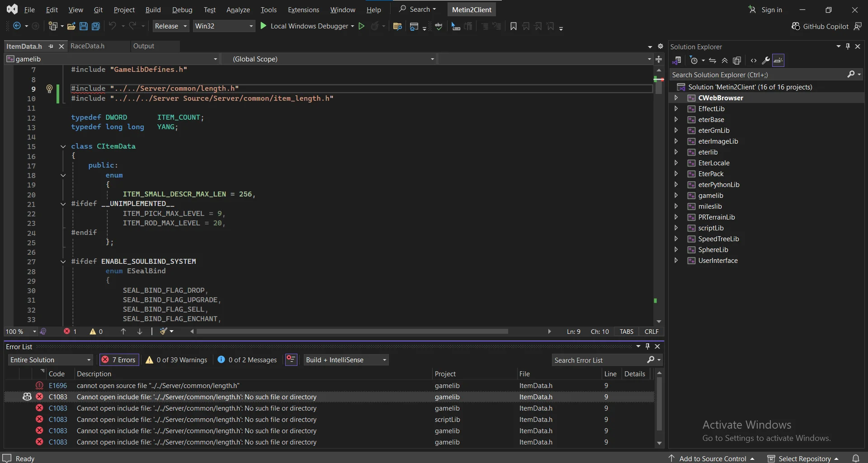The image size is (868, 463).
Task: Click the Error List vertical scrollbar thumb
Action: pyautogui.click(x=659, y=403)
